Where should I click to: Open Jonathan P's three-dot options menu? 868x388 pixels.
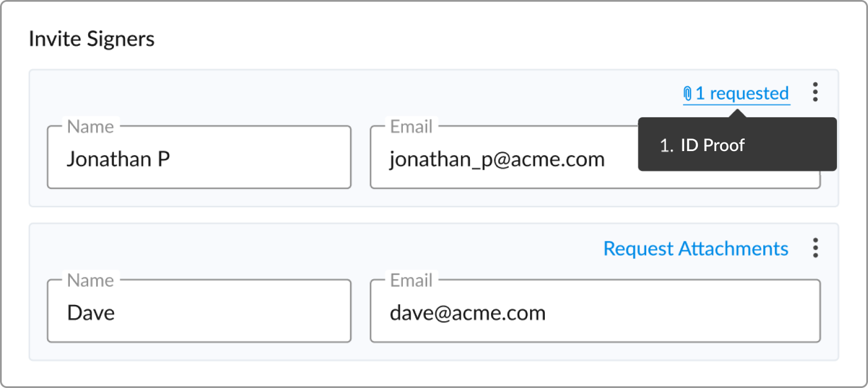[815, 92]
